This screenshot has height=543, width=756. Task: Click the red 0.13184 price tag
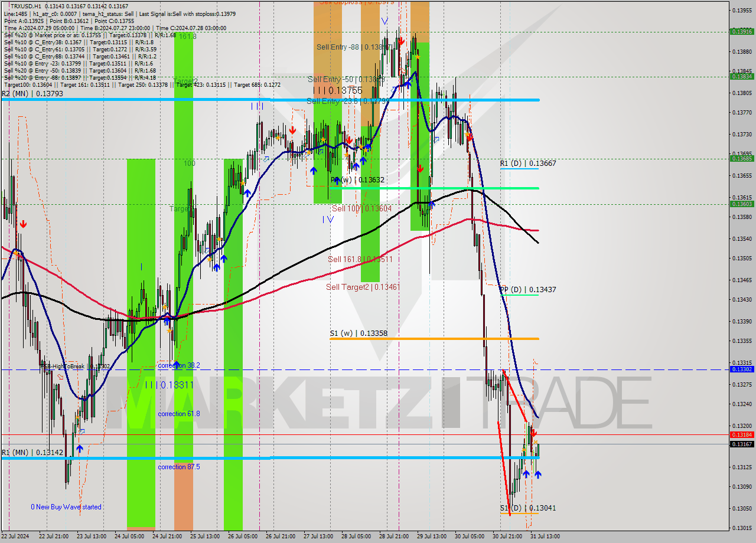[x=742, y=434]
